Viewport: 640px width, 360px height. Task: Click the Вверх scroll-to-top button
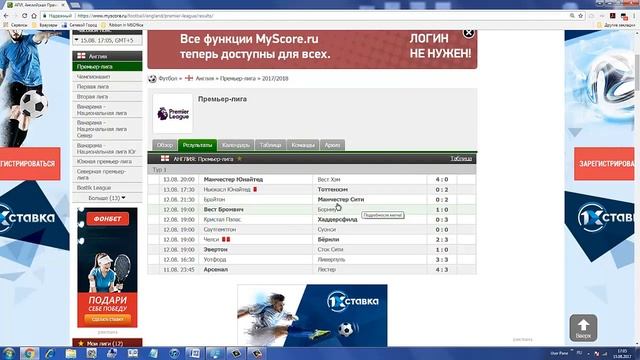[583, 328]
